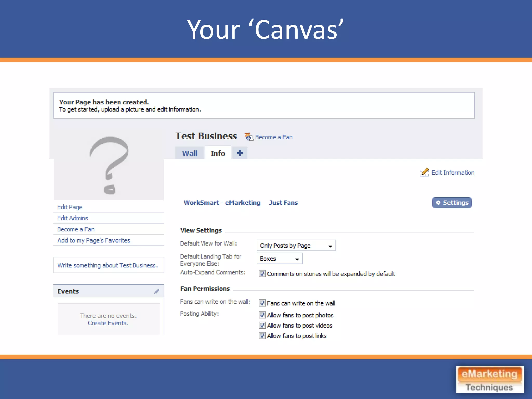Viewport: 532px width, 399px height.
Task: Click the question mark profile picture placeholder
Action: click(x=109, y=165)
